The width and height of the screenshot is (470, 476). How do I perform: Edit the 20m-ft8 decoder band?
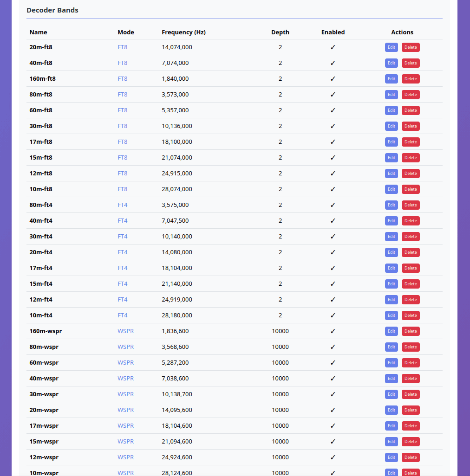coord(391,47)
